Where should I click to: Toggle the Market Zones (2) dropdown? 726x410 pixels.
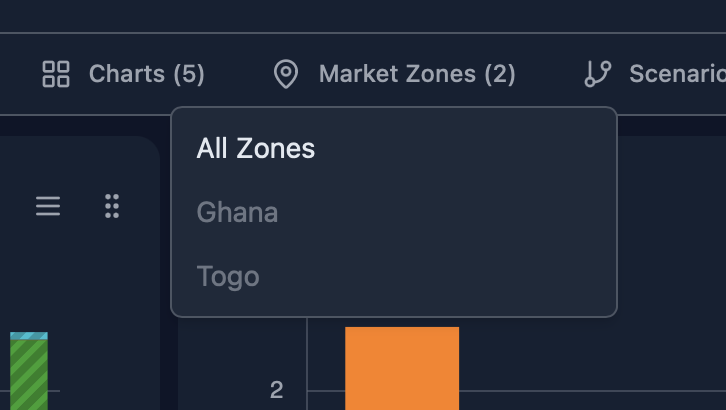click(417, 74)
